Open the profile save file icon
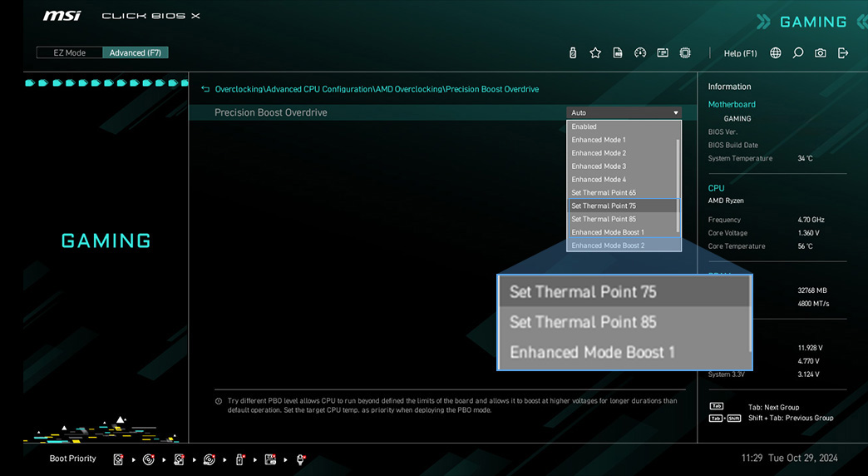 (x=618, y=52)
